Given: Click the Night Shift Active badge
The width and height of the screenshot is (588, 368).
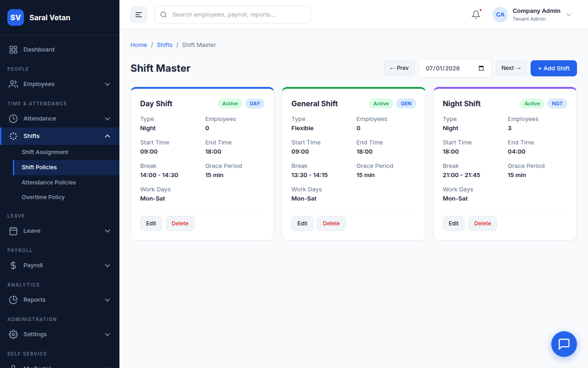Looking at the screenshot, I should [532, 103].
